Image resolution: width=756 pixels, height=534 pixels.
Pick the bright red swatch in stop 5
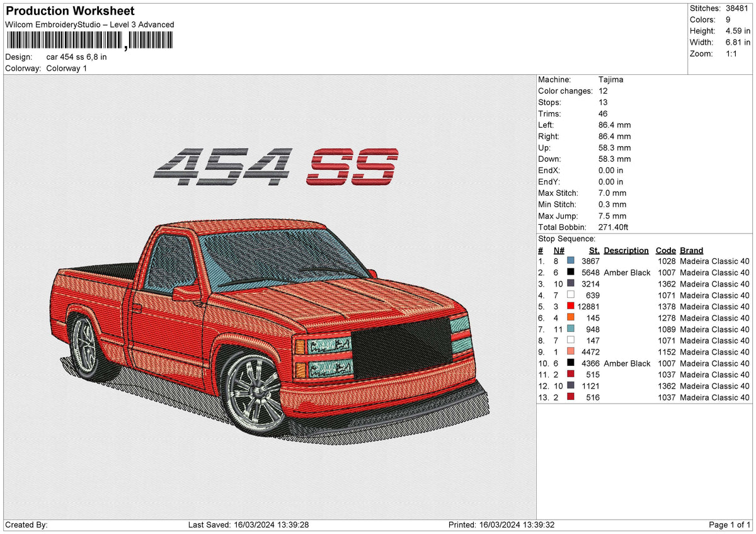pos(571,307)
